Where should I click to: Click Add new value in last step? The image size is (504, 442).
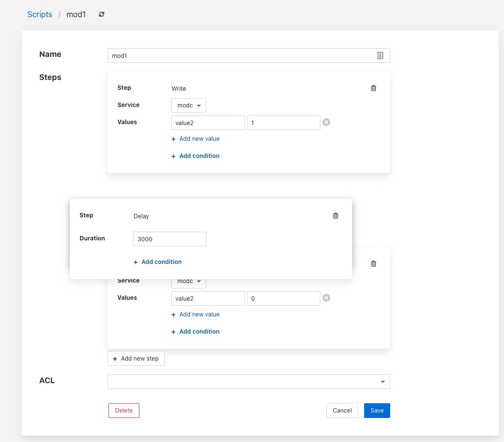tap(195, 314)
